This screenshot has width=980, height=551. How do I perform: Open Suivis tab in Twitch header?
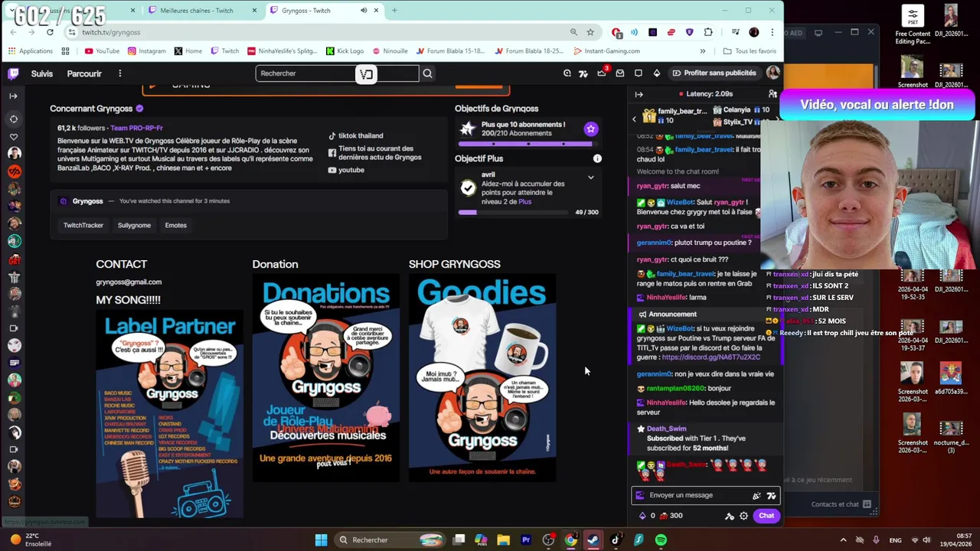click(x=42, y=73)
